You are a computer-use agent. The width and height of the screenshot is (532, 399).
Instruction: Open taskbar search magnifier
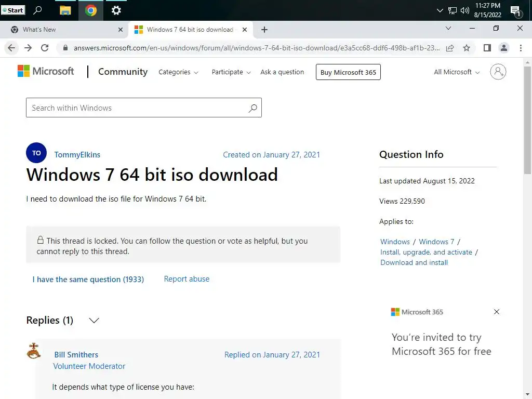tap(37, 10)
